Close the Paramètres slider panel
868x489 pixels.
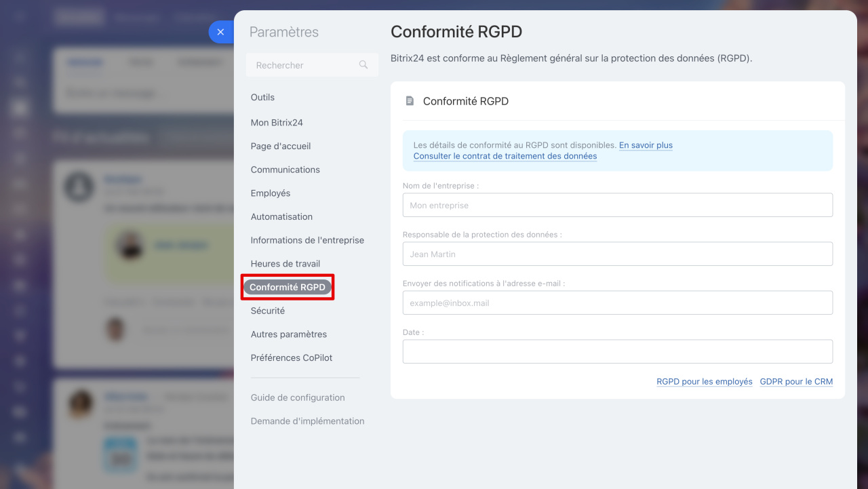click(220, 32)
